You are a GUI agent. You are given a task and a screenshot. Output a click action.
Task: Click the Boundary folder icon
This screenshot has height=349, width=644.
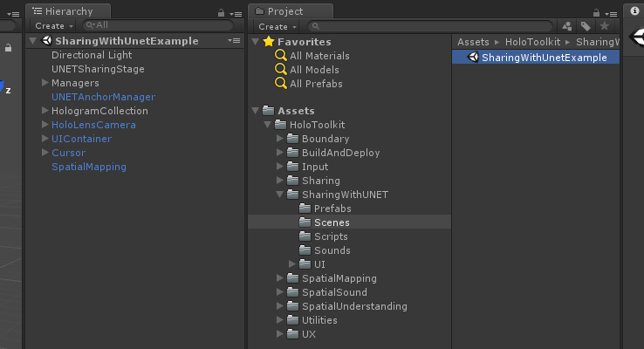pos(293,139)
